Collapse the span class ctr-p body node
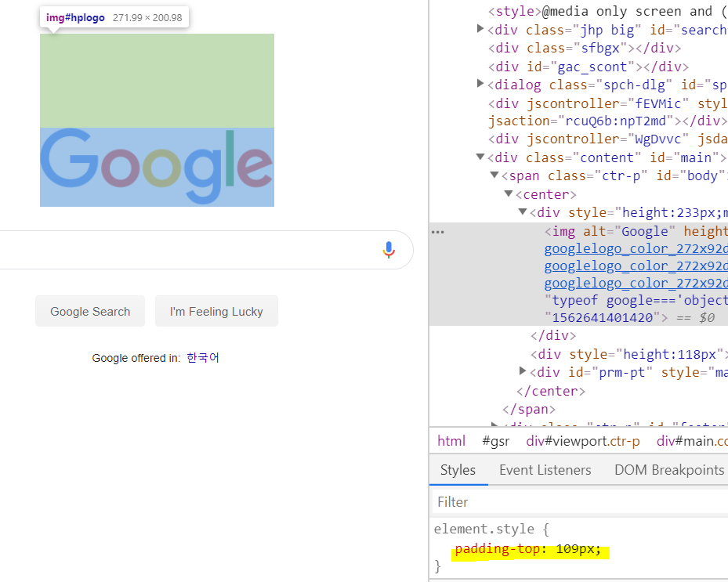The image size is (728, 582). [x=494, y=175]
